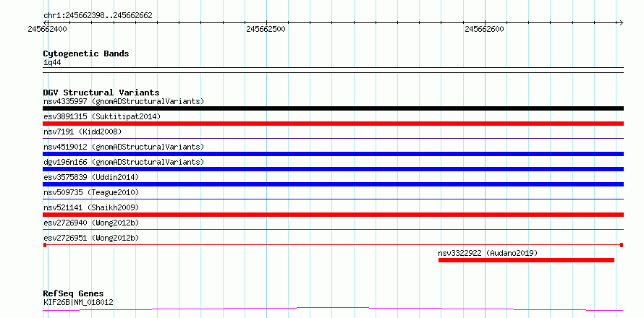The width and height of the screenshot is (644, 318).
Task: Click the DGV Structural Variants track heading
Action: click(x=101, y=93)
